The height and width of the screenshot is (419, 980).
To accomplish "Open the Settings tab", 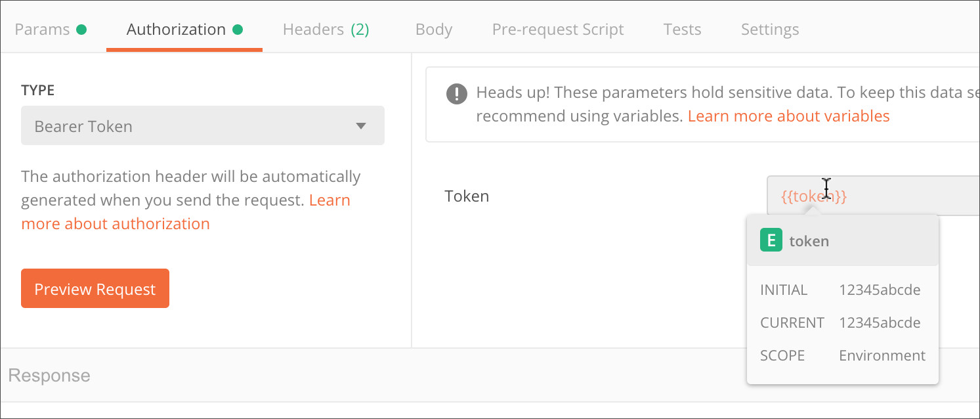I will [x=769, y=29].
